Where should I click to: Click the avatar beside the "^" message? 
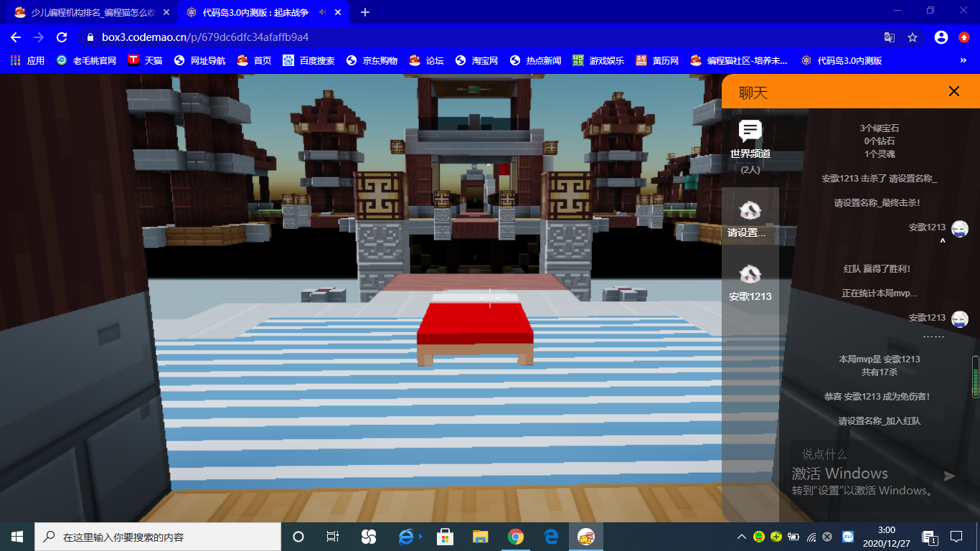point(960,229)
